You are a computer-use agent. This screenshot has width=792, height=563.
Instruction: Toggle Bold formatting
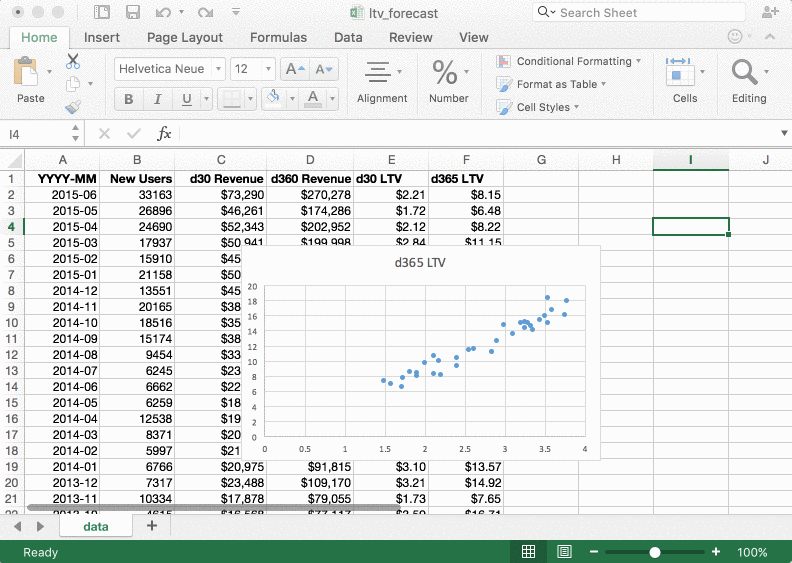tap(129, 99)
